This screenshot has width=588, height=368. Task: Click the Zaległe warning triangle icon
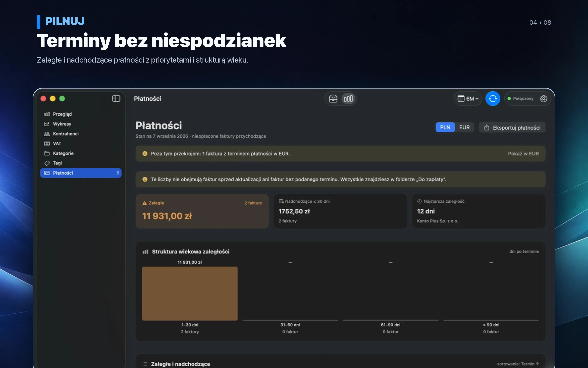145,203
